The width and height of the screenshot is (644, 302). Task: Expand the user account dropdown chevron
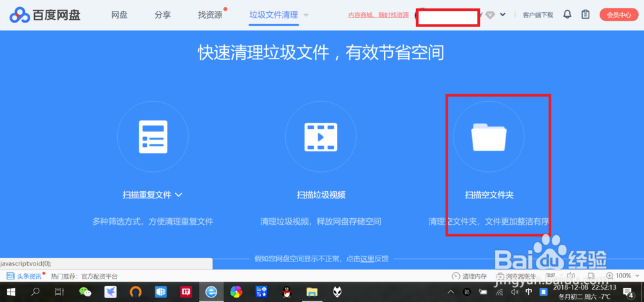point(502,15)
